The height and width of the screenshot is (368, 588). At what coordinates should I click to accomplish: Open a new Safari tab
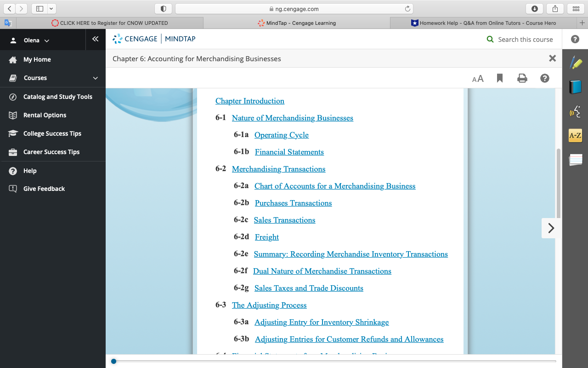click(582, 23)
